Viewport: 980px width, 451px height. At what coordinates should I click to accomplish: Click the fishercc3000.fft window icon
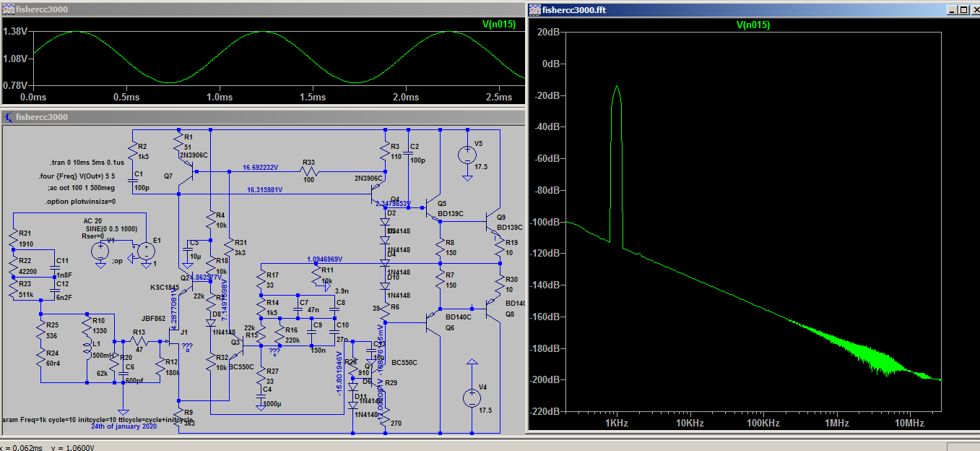tap(535, 9)
